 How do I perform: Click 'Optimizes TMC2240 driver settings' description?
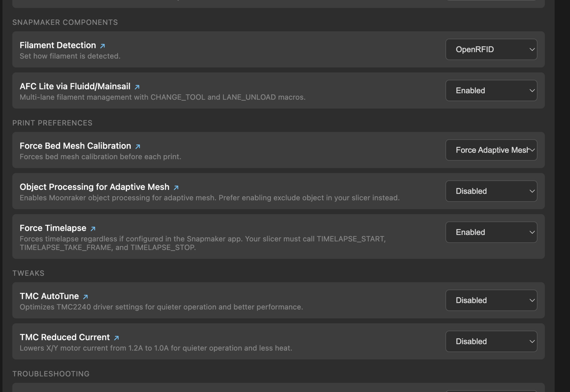point(161,307)
